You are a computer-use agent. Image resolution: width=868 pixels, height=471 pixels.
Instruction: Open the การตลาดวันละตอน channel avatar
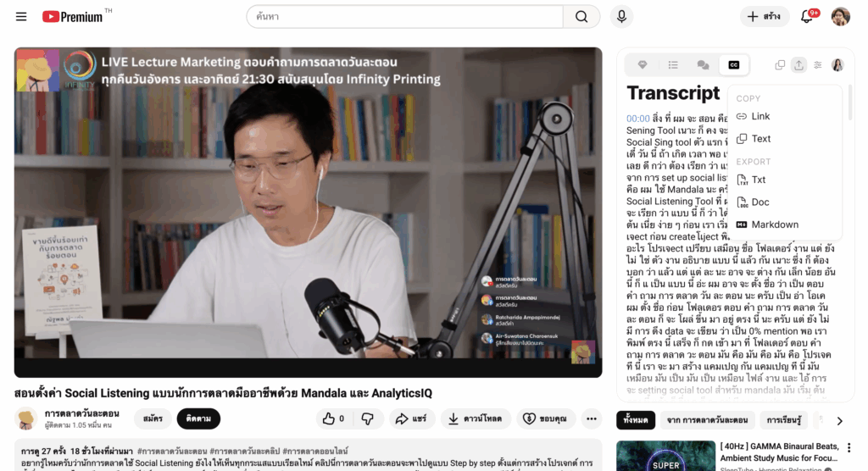pyautogui.click(x=25, y=419)
